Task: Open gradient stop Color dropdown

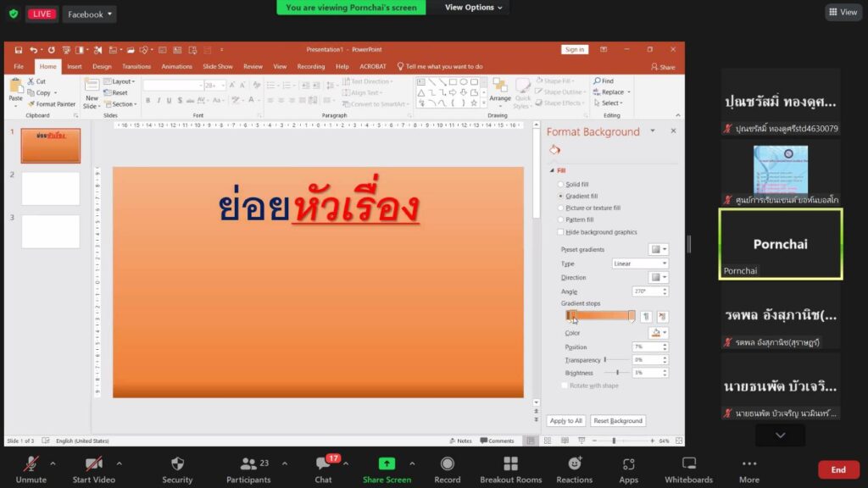Action: coord(658,332)
